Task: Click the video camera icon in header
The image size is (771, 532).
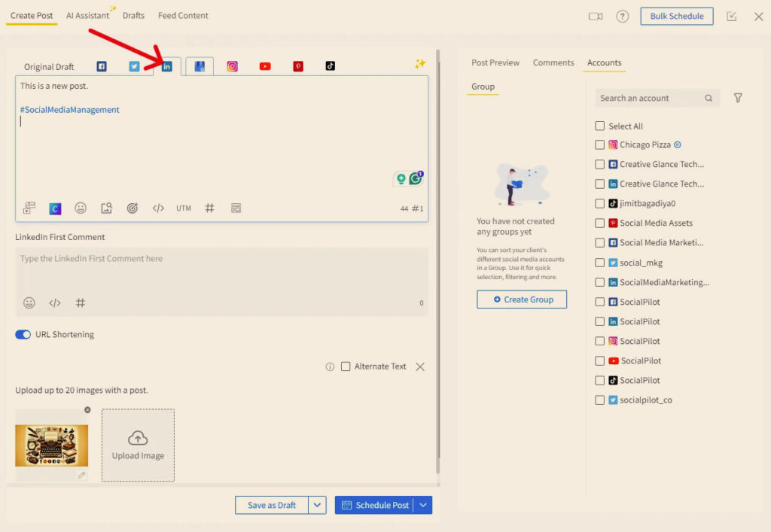Action: pos(596,17)
